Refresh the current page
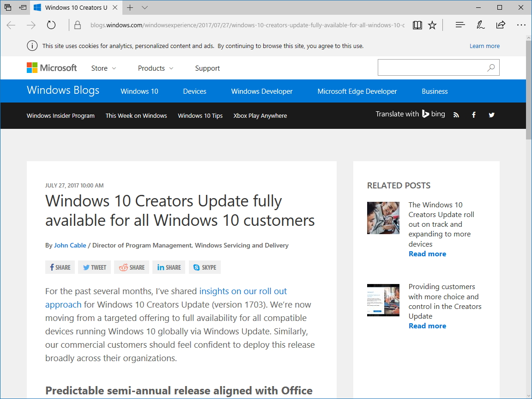 coord(51,25)
